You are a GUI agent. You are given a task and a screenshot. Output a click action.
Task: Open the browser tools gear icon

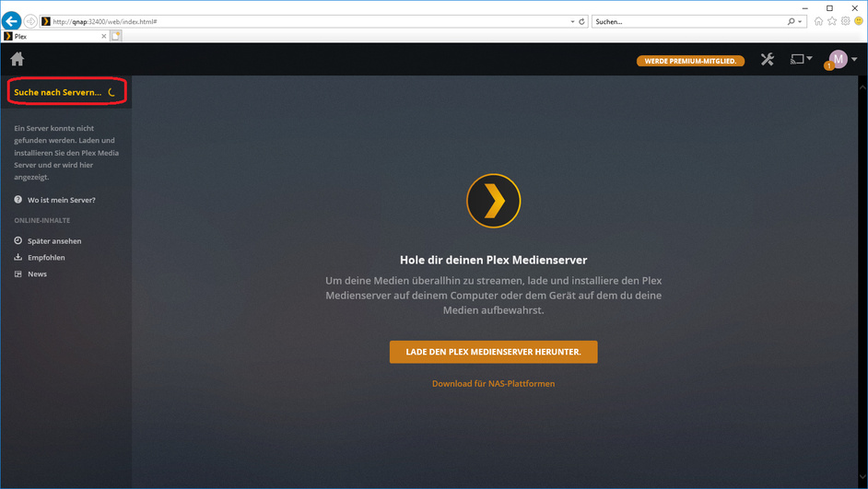(x=845, y=21)
